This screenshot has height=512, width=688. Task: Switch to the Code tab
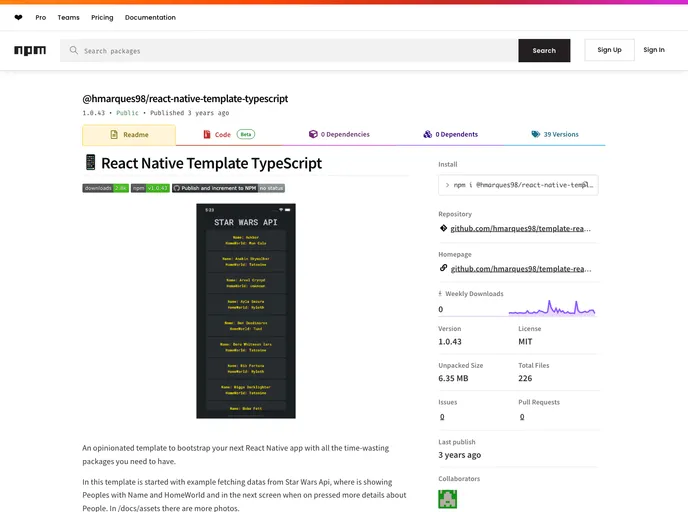[229, 134]
